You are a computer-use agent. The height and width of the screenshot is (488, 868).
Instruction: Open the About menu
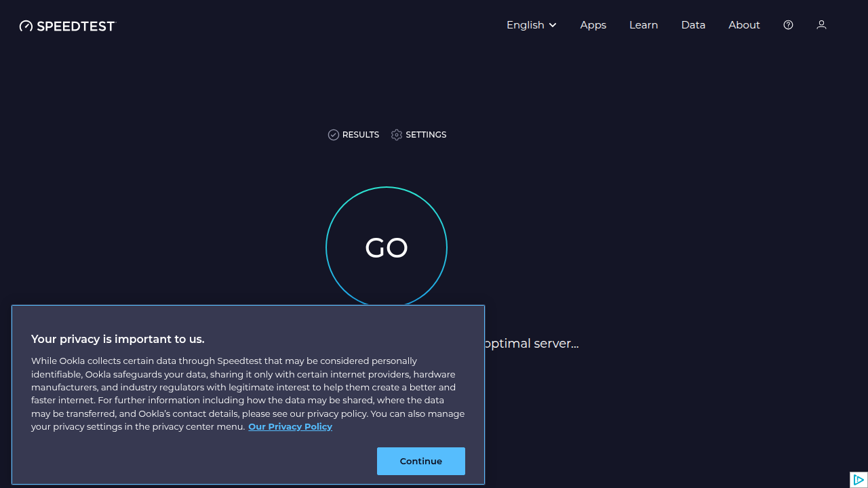click(744, 25)
